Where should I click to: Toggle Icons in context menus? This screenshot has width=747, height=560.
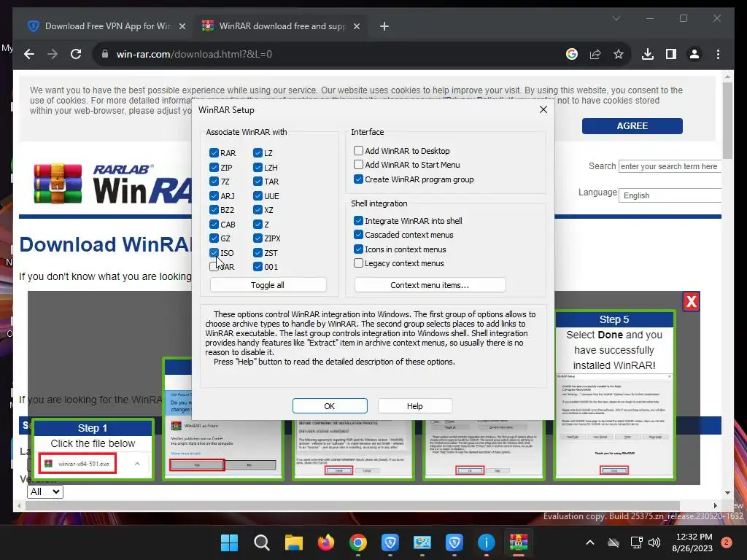click(x=358, y=249)
